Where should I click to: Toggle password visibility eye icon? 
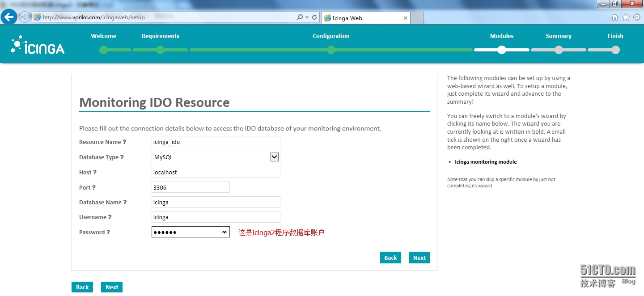coord(224,232)
